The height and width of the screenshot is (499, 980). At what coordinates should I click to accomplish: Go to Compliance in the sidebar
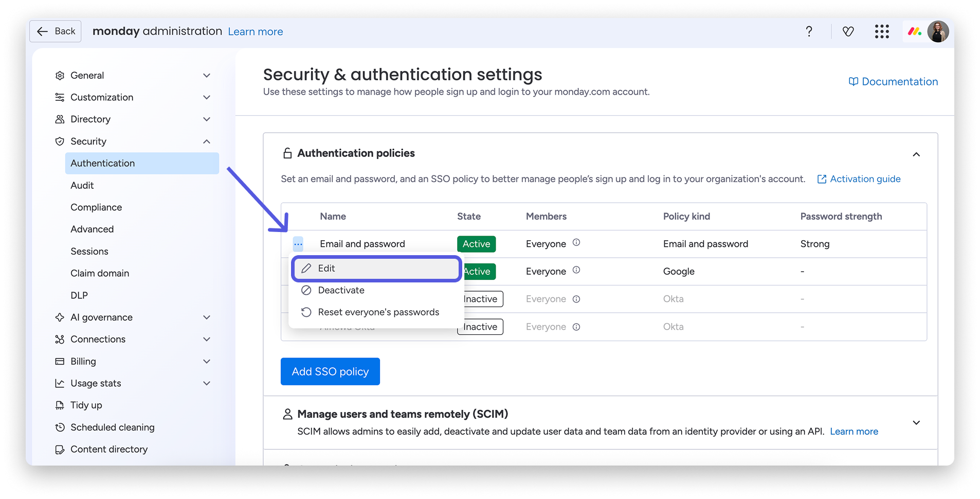click(96, 207)
